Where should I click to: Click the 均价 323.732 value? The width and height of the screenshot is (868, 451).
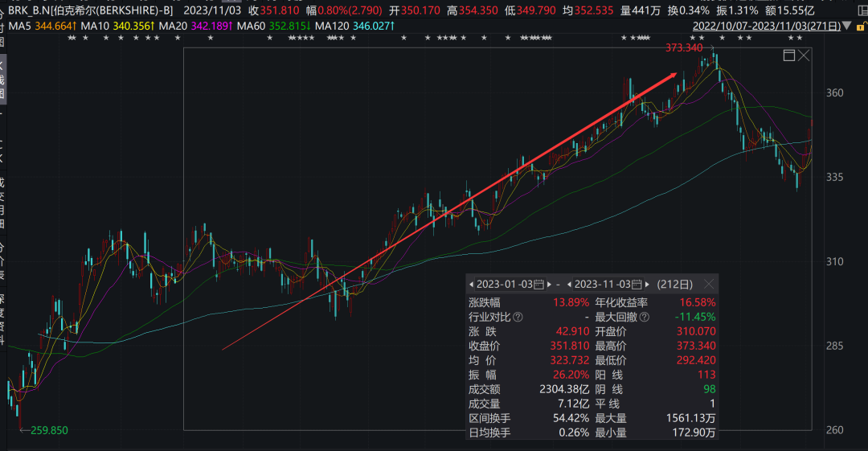[x=570, y=360]
